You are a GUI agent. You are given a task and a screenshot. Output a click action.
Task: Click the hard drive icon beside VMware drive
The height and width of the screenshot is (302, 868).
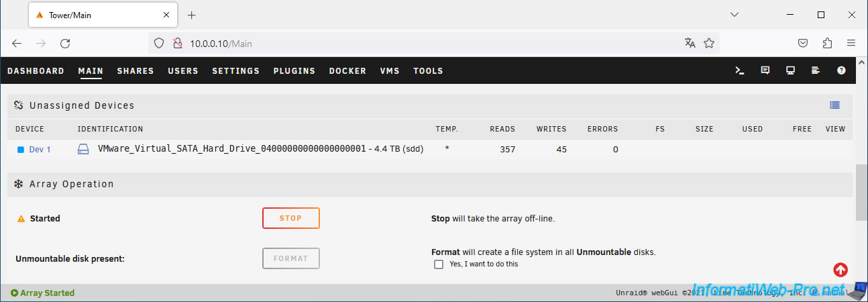(84, 150)
